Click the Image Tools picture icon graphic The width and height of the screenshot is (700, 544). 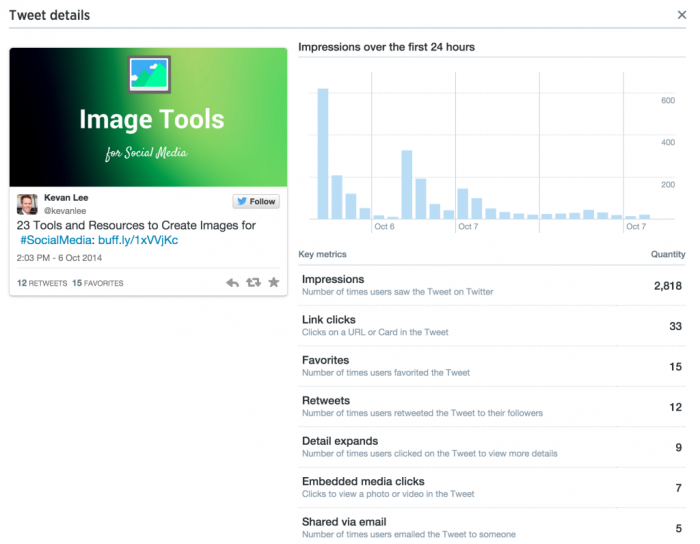pos(149,75)
